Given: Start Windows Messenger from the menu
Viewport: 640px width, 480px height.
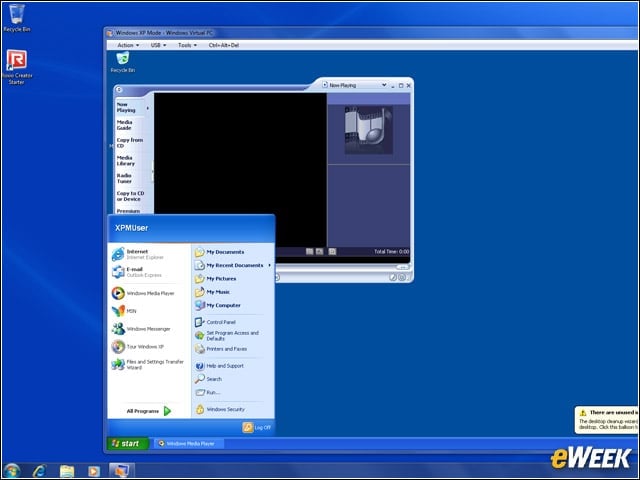Looking at the screenshot, I should point(141,329).
